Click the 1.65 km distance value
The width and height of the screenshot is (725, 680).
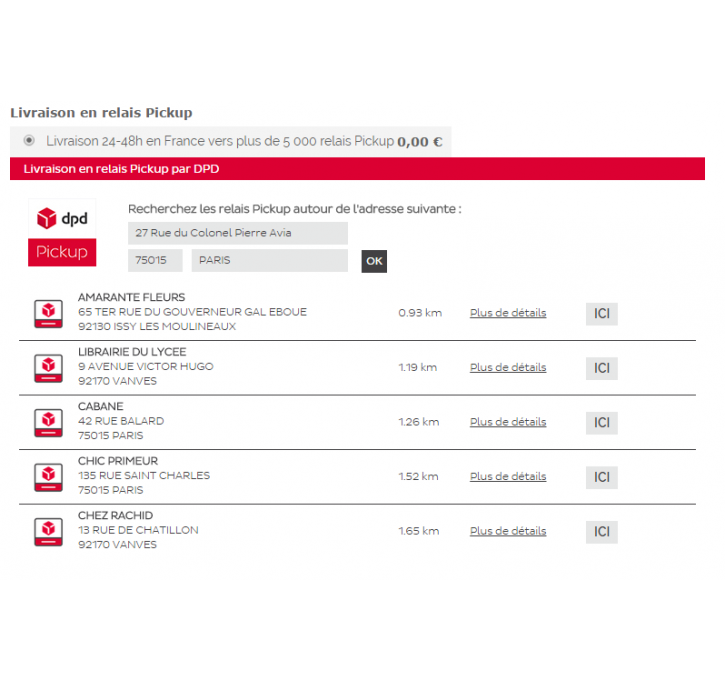tap(418, 531)
